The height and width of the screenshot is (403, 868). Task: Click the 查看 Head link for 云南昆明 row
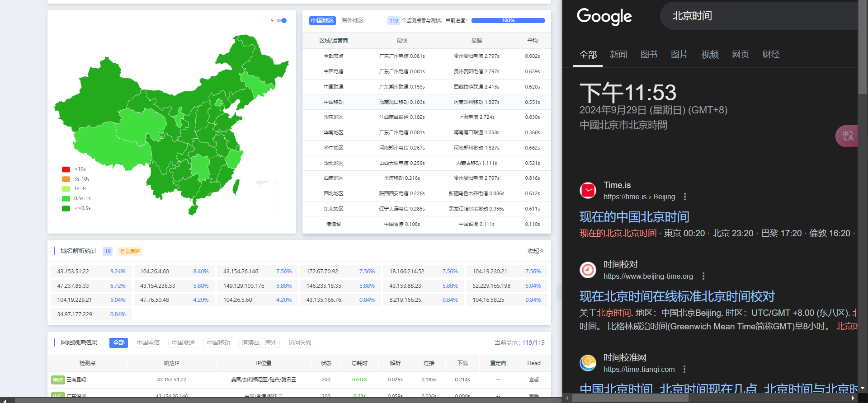(533, 380)
